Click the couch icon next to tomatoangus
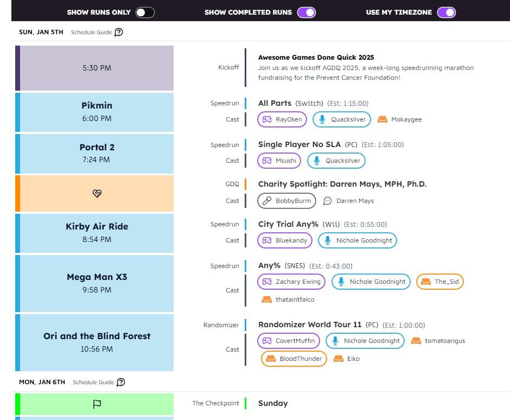 point(416,341)
